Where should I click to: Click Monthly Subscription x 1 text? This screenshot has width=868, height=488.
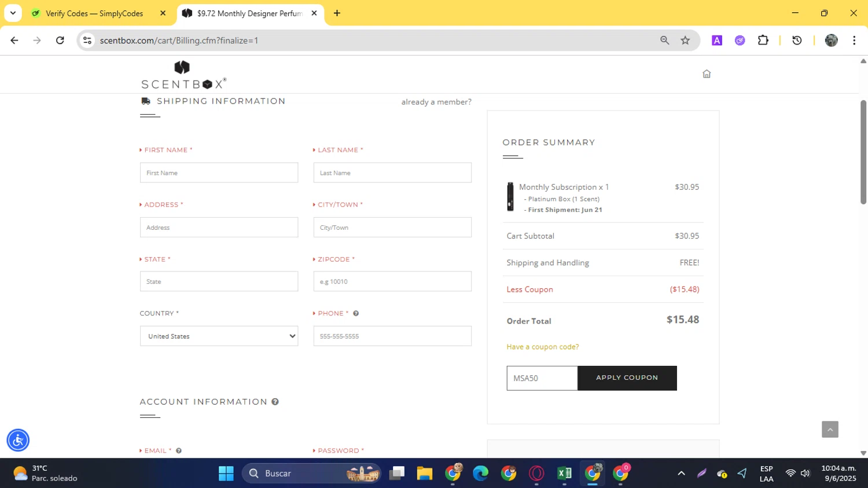tap(564, 187)
